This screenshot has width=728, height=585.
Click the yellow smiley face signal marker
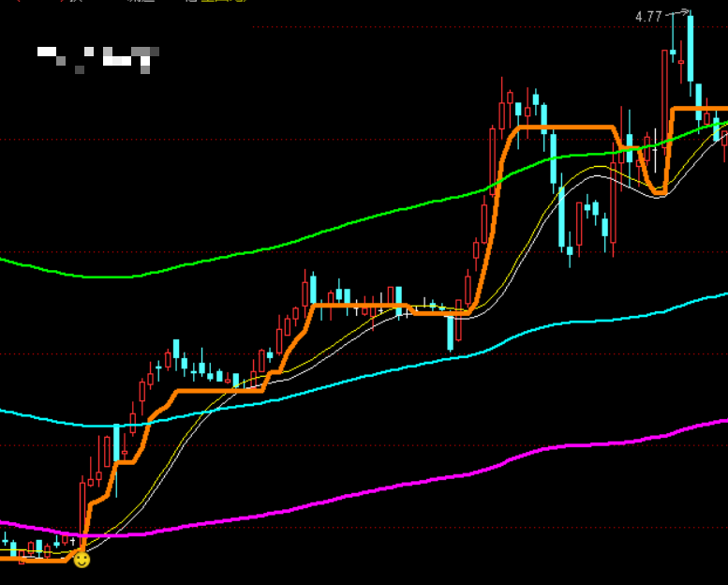point(82,560)
